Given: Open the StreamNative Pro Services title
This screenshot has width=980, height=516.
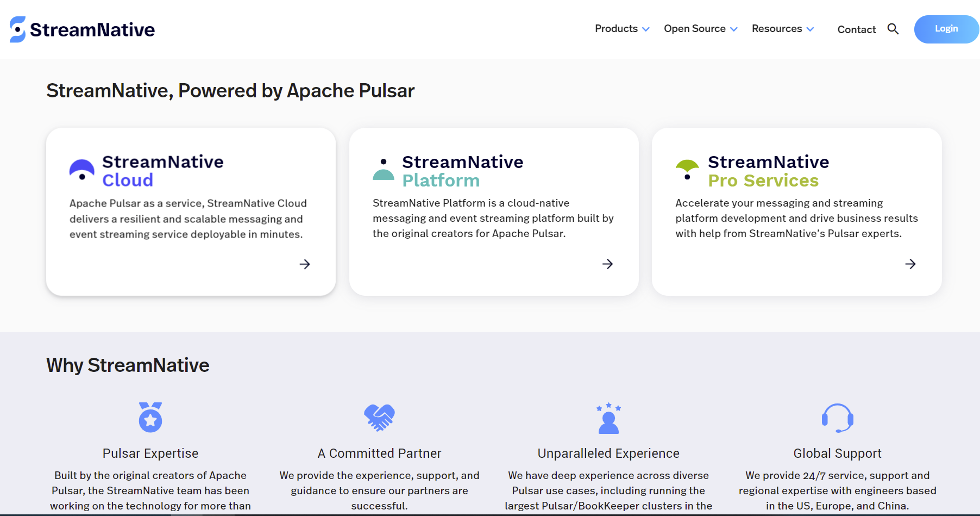Looking at the screenshot, I should tap(768, 171).
